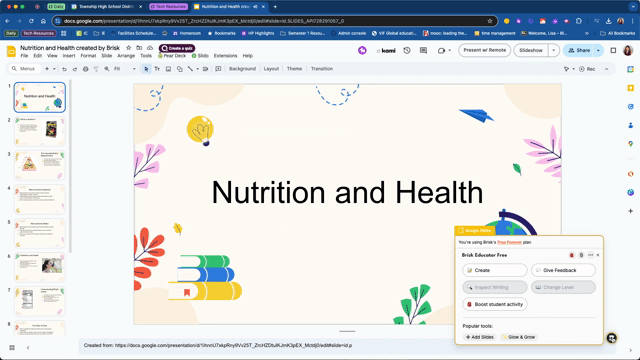This screenshot has height=360, width=640.
Task: Collapse the toolbar with the up chevron
Action: tap(607, 69)
